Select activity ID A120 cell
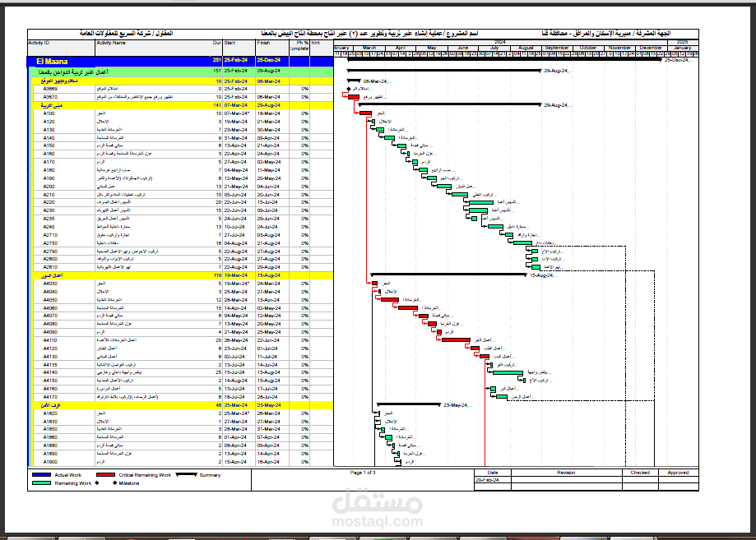The image size is (756, 540). 49,122
